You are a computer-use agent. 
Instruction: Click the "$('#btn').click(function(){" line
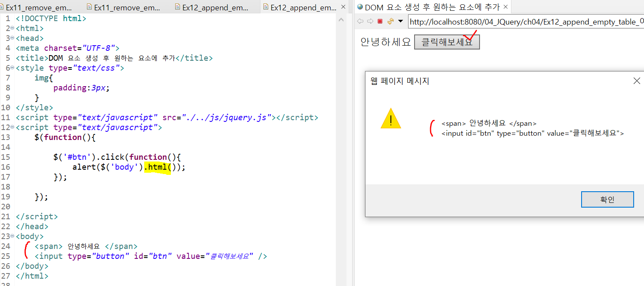click(117, 157)
